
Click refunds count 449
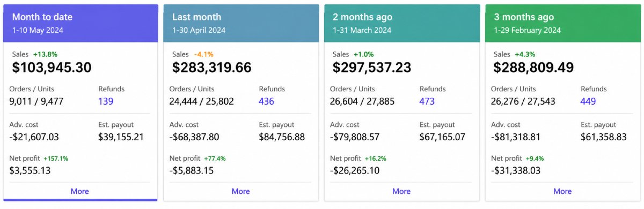[588, 101]
